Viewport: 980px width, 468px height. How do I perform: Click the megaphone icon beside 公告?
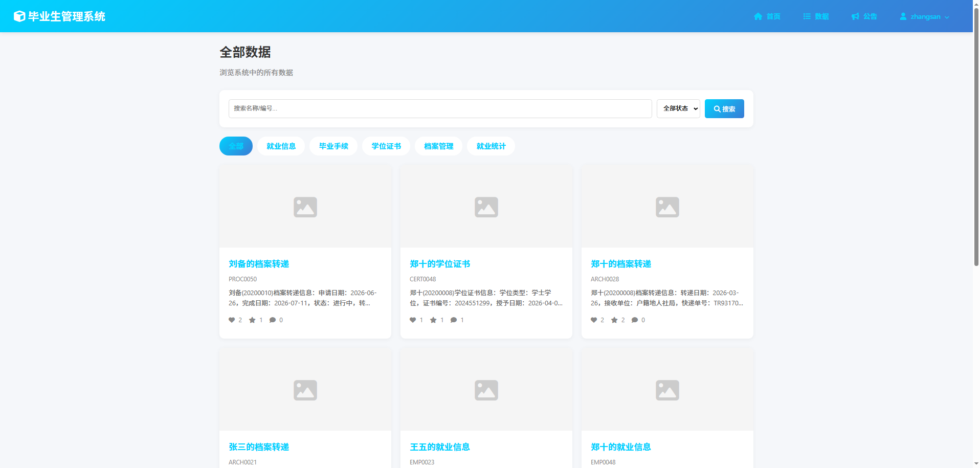pos(855,16)
